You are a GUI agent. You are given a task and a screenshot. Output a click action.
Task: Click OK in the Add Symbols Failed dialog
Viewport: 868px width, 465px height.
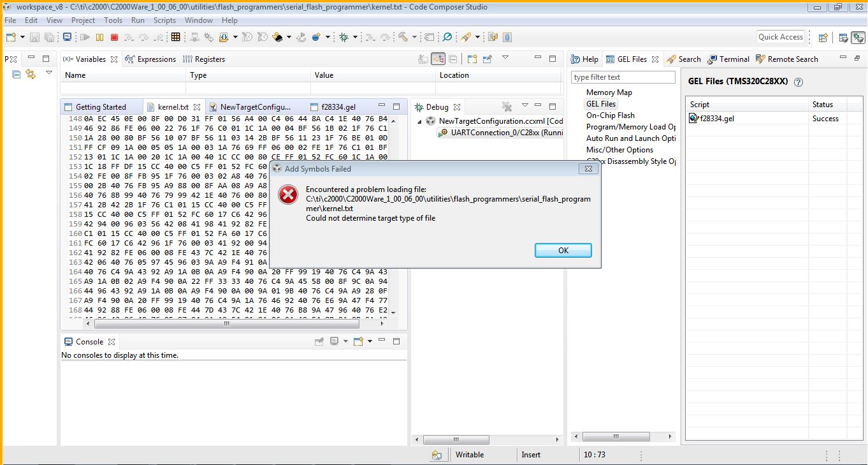pos(563,250)
